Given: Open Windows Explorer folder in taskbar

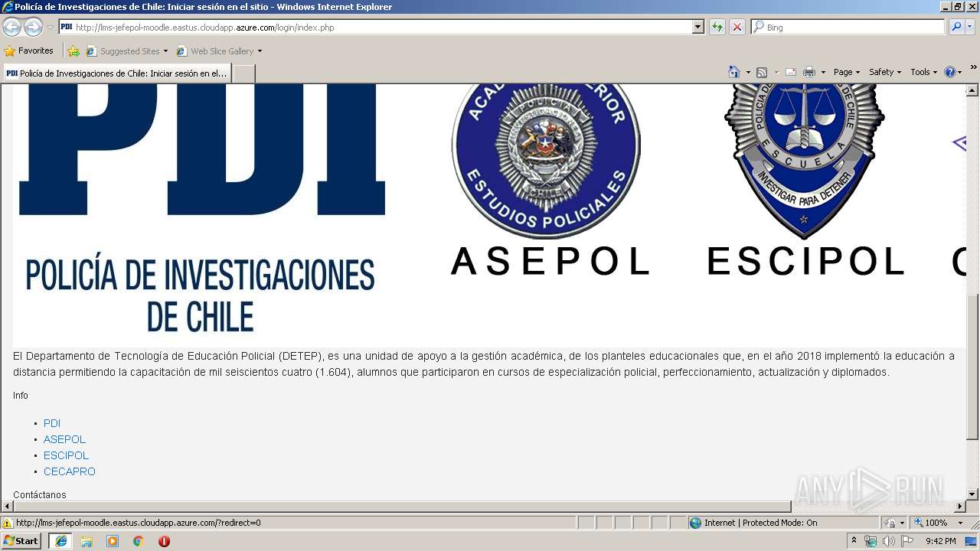Looking at the screenshot, I should click(87, 541).
